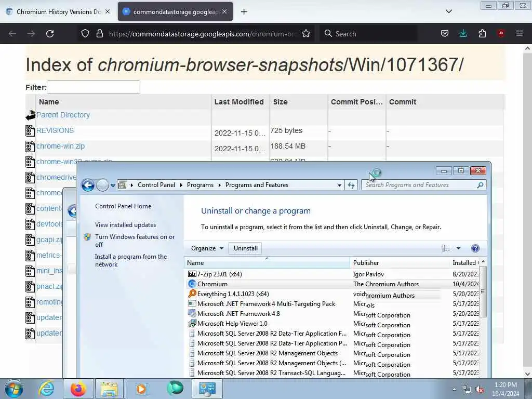The width and height of the screenshot is (532, 399).
Task: Open the Firefox hamburger application menu
Action: (x=520, y=34)
